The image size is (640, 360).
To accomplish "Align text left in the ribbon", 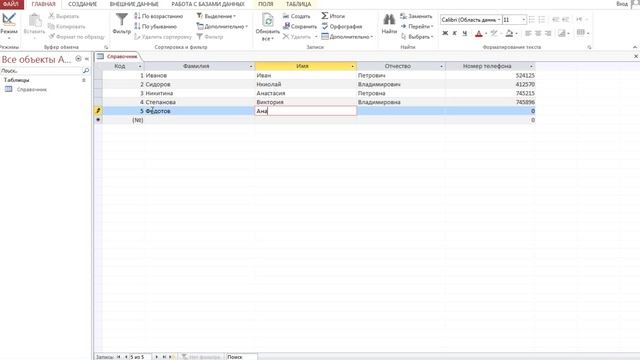I will pyautogui.click(x=528, y=33).
